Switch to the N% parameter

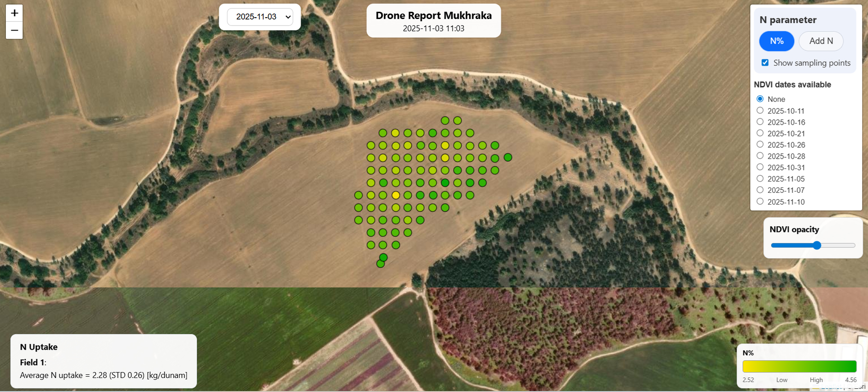pos(777,41)
